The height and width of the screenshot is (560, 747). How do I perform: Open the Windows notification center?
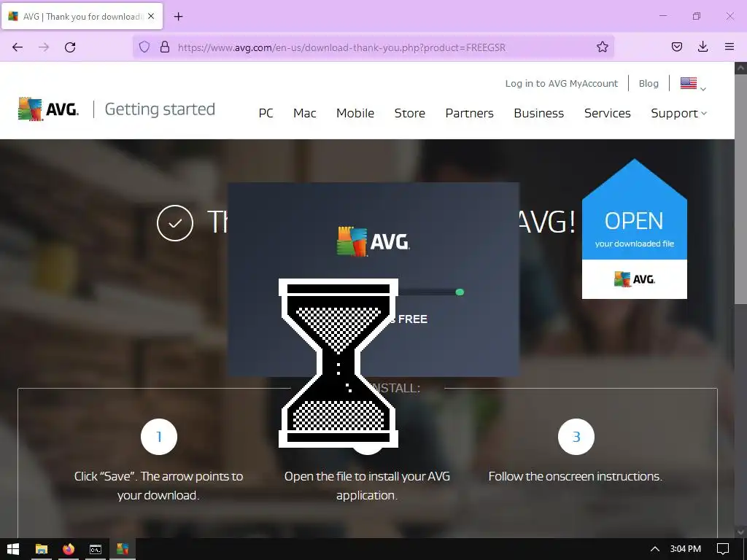[723, 549]
